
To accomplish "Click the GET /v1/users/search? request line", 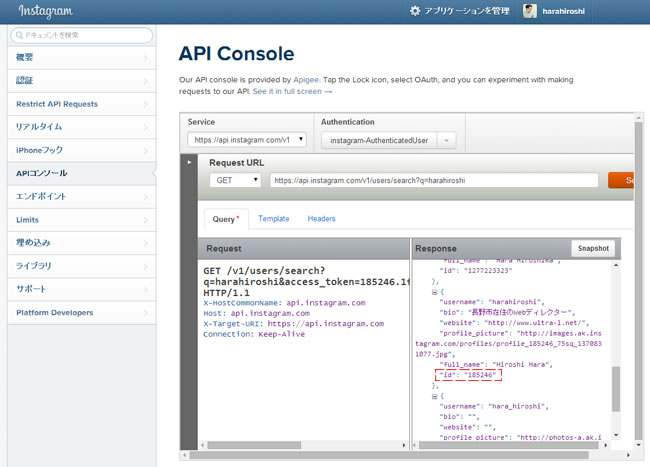I will coord(264,271).
